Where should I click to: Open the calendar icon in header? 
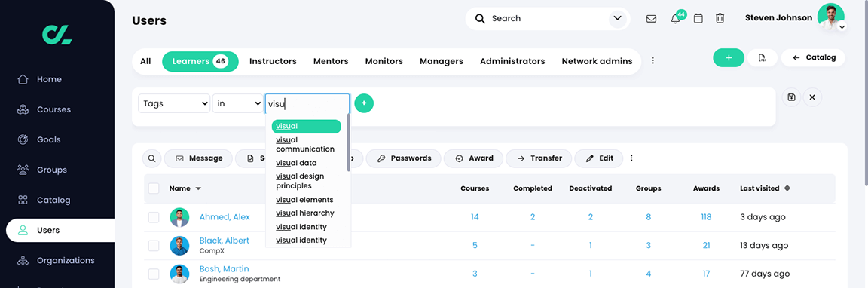tap(698, 18)
